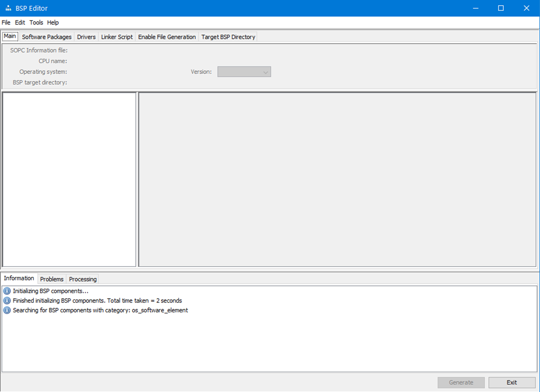Image resolution: width=540 pixels, height=392 pixels.
Task: Open the Edit menu
Action: pos(20,22)
